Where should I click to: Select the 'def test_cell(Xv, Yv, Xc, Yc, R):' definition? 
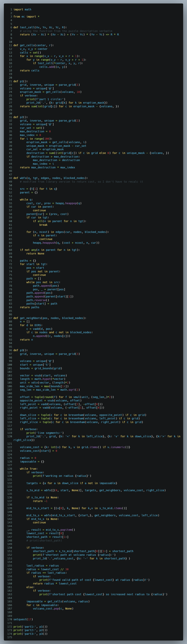40,28
